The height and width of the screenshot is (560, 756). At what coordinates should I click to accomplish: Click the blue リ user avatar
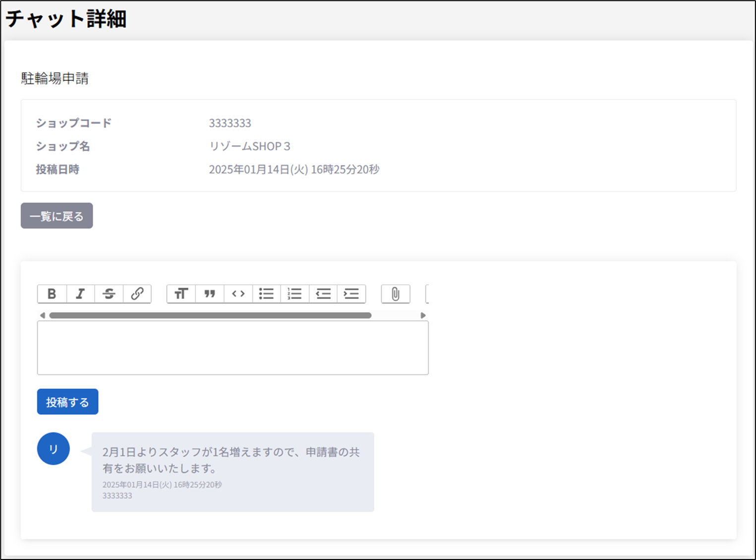tap(54, 449)
